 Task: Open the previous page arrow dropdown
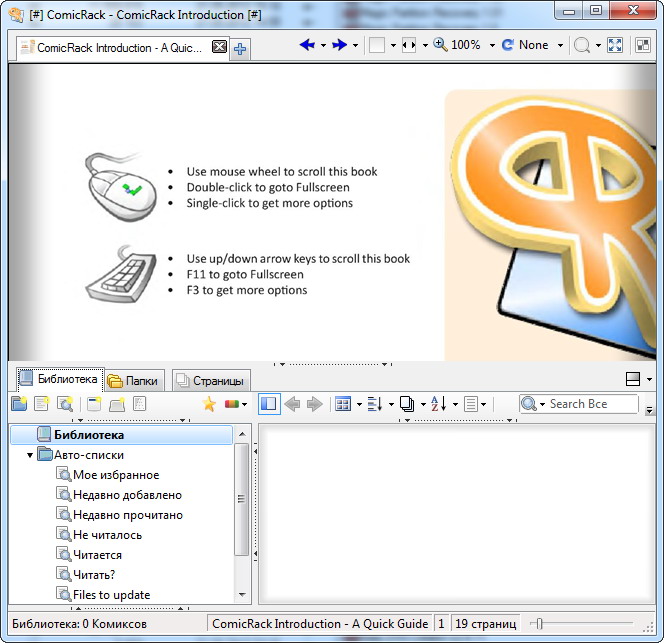click(323, 45)
